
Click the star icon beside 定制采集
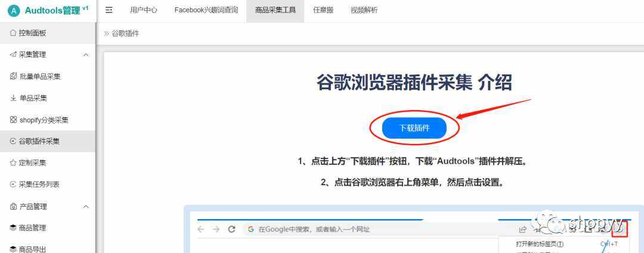point(13,163)
